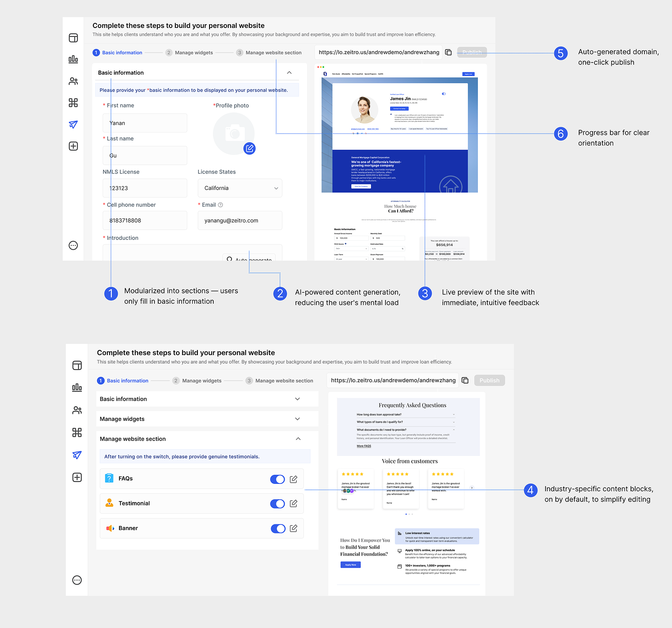Open the More FAQS link in the preview

[x=364, y=446]
